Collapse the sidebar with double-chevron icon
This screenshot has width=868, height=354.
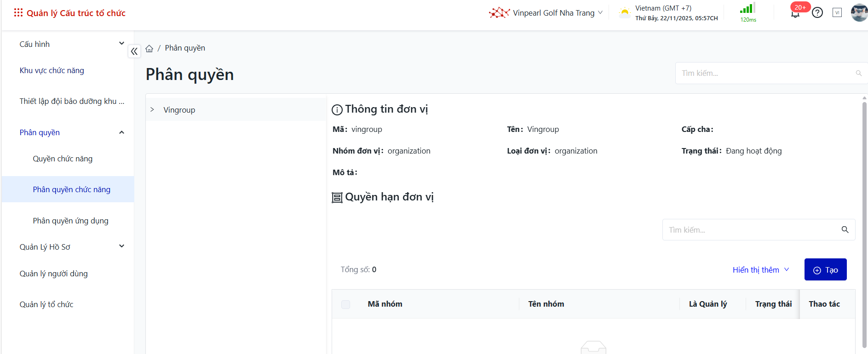[x=134, y=51]
